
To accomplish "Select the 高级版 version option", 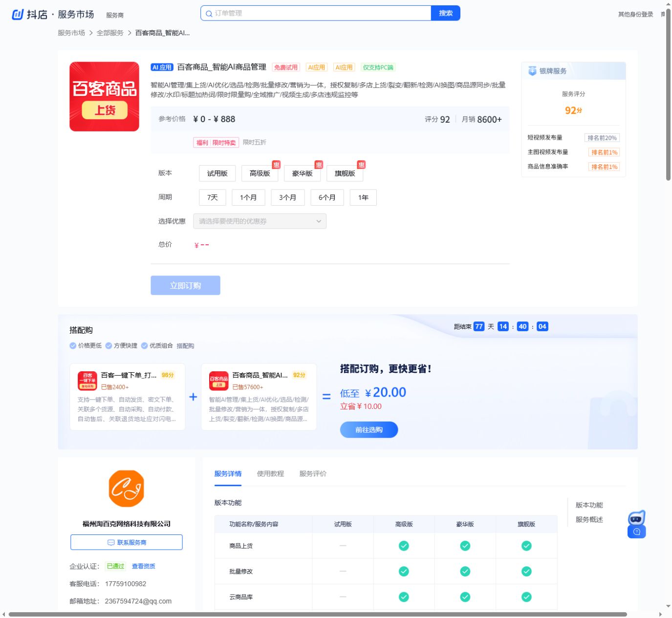I will pos(260,173).
